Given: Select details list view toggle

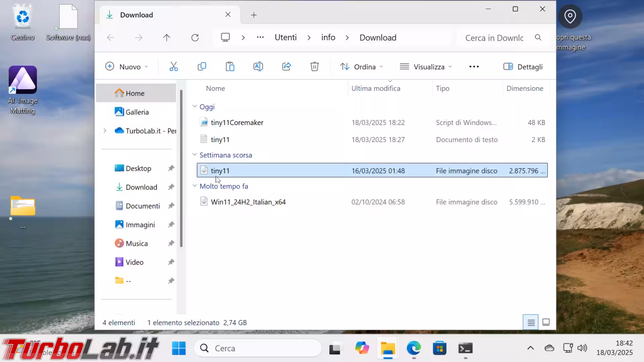Looking at the screenshot, I should (x=531, y=322).
